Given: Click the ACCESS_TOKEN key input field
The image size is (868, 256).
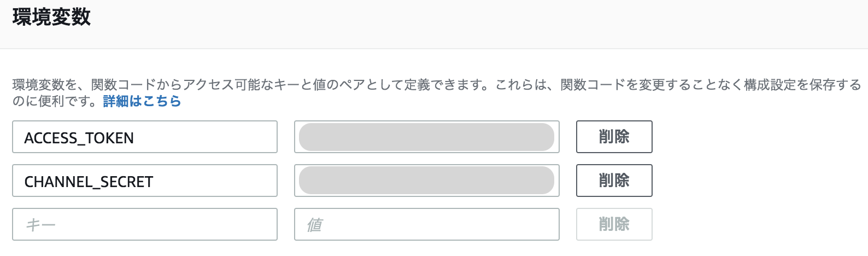Looking at the screenshot, I should [144, 137].
